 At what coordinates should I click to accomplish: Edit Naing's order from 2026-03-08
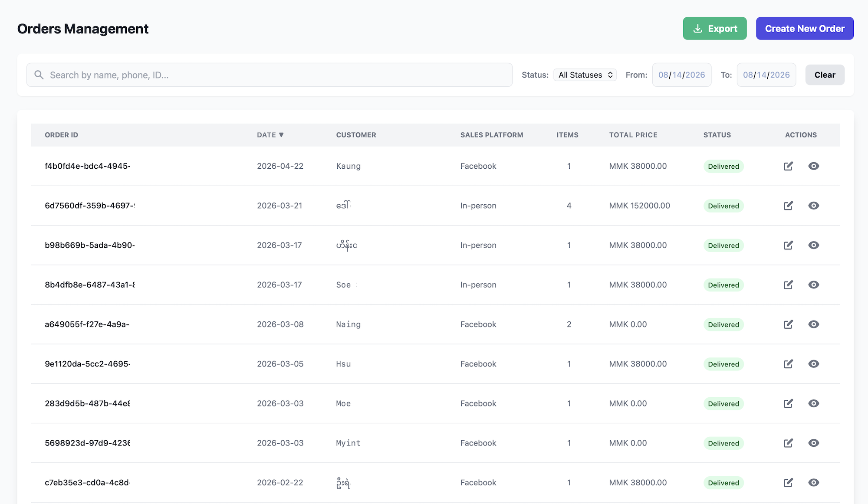(788, 324)
